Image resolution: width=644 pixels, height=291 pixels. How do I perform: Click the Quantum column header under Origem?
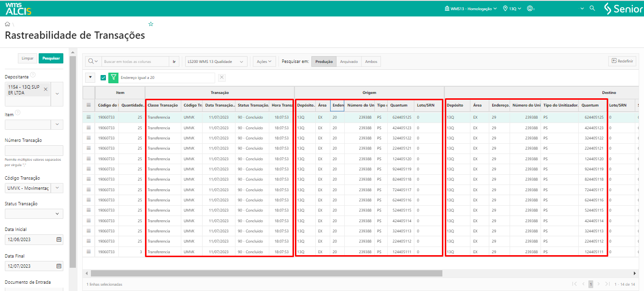click(399, 105)
